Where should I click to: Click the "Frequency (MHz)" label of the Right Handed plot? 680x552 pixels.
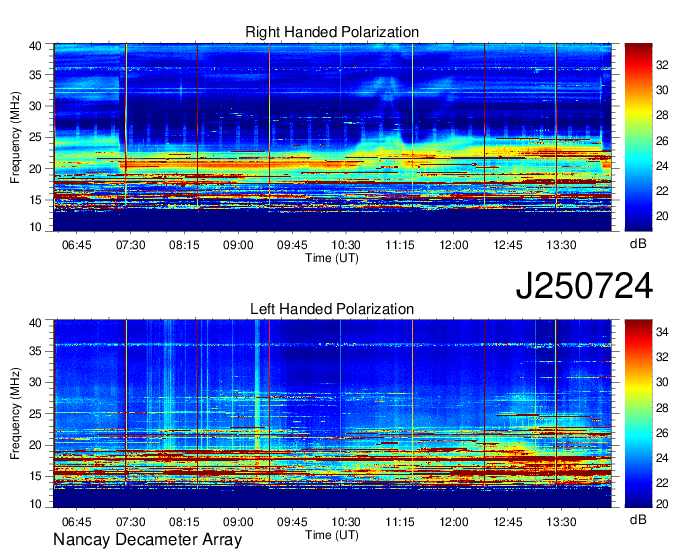point(15,137)
